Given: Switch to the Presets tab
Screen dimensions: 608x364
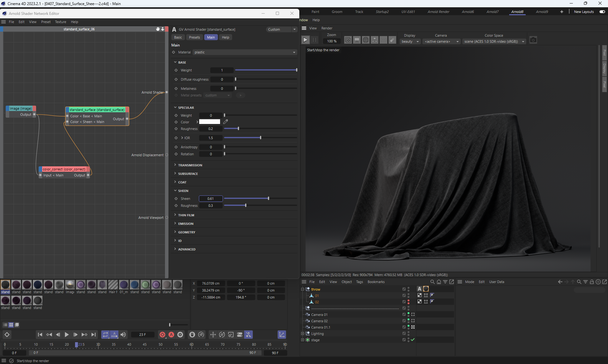Looking at the screenshot, I should pos(194,37).
